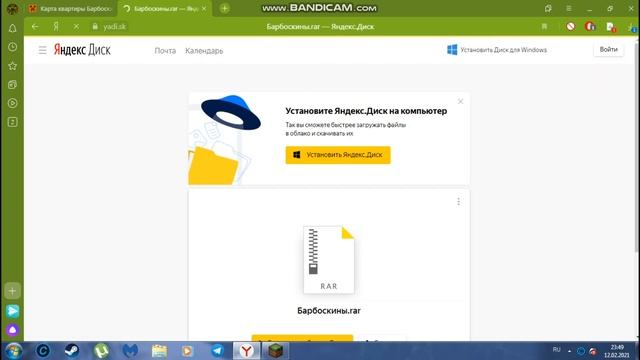Open the document extension icon with red badge
The image size is (640, 360).
click(611, 27)
